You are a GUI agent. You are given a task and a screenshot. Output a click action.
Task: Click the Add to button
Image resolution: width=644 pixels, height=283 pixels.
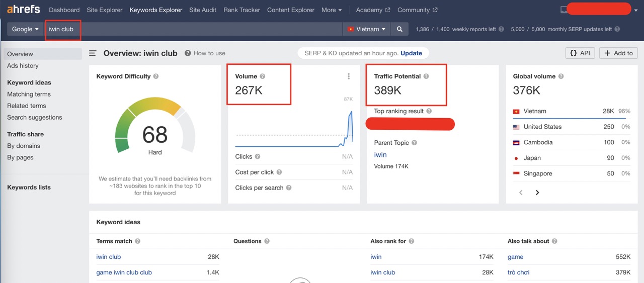click(618, 53)
